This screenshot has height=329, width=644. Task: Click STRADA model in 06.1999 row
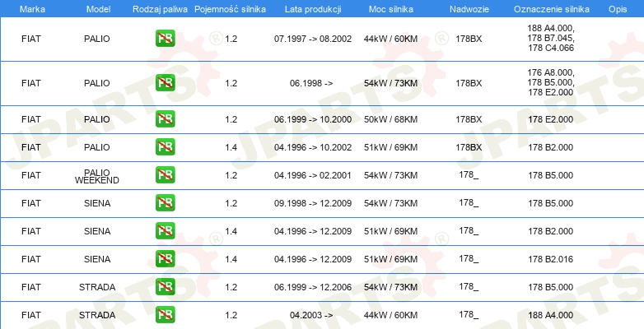[97, 287]
